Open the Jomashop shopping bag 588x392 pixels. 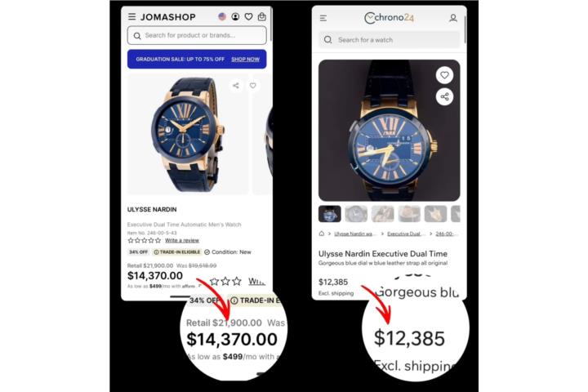point(262,17)
